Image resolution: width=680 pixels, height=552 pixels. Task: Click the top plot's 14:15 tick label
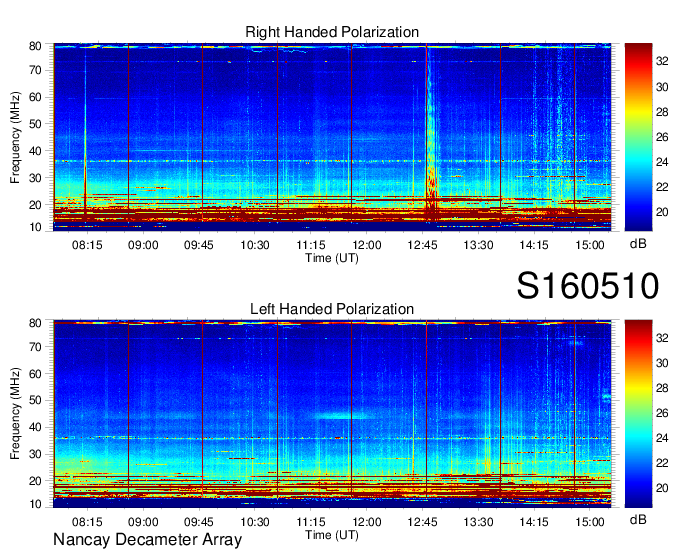coord(534,245)
